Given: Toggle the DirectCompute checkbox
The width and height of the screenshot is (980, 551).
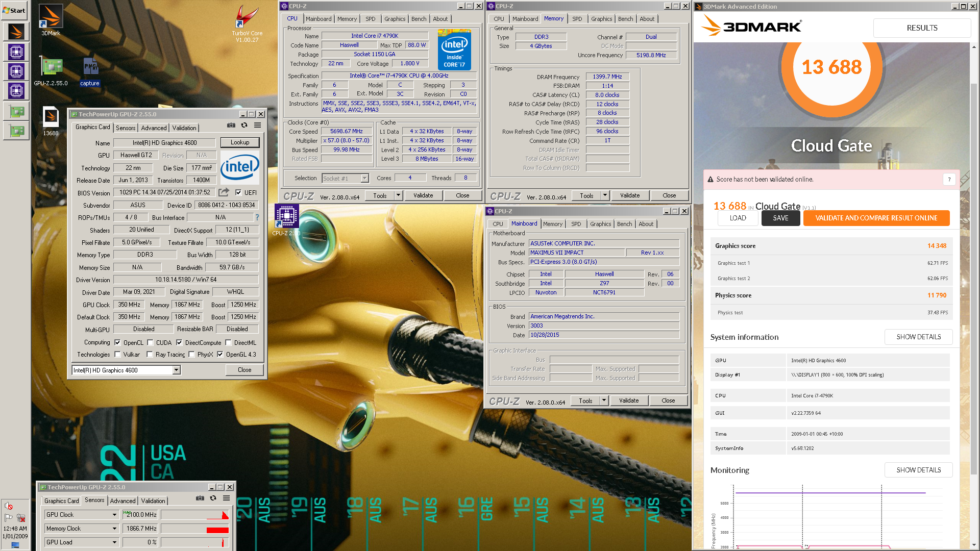Looking at the screenshot, I should coord(179,342).
